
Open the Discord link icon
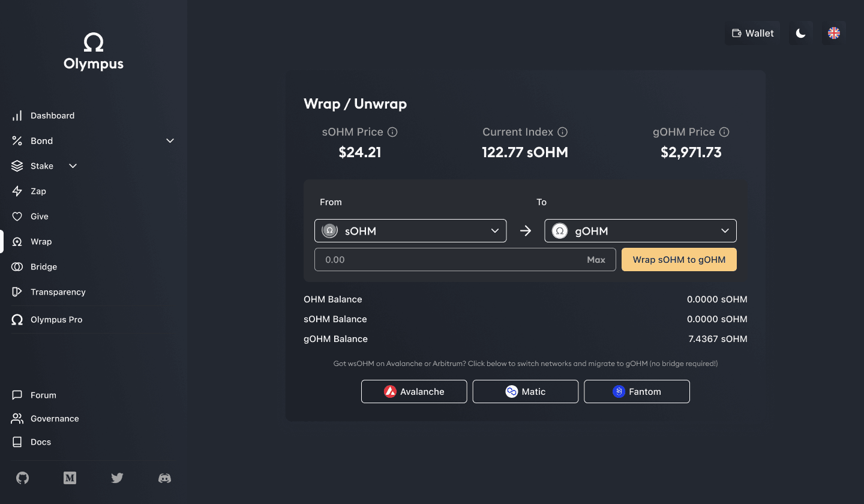[x=164, y=478]
